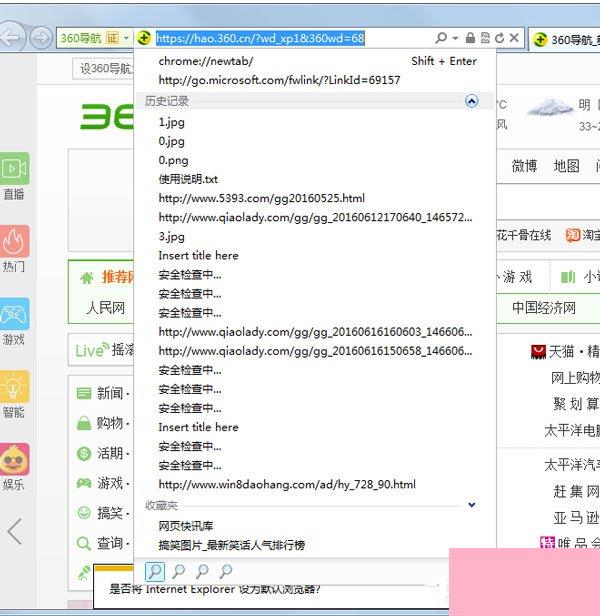Open qiaolady gg_20160612170640 history entry
Viewport: 600px width, 616px height.
click(314, 217)
